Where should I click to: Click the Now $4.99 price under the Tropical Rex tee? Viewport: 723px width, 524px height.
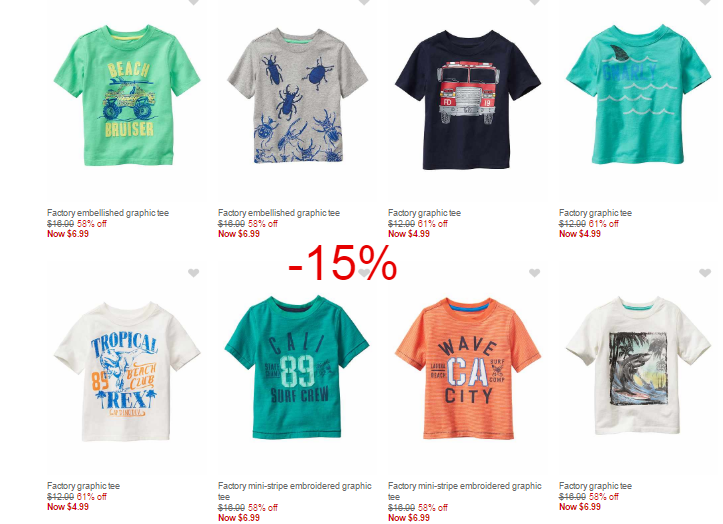pos(68,506)
